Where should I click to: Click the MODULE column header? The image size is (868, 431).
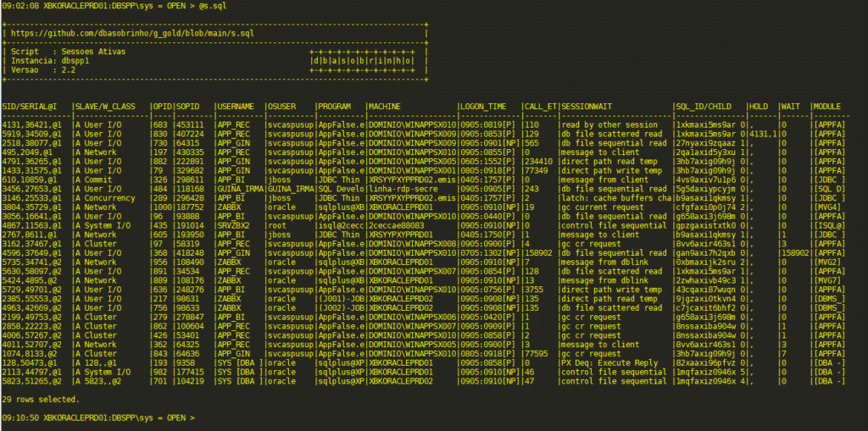[x=826, y=106]
